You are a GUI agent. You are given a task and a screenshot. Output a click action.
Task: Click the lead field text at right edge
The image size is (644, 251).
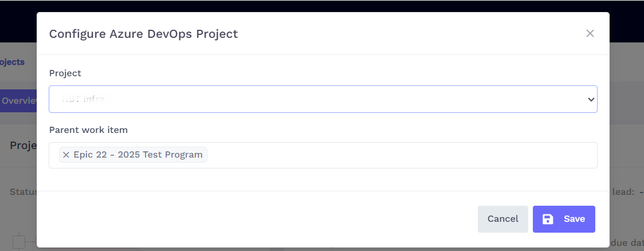coord(627,192)
